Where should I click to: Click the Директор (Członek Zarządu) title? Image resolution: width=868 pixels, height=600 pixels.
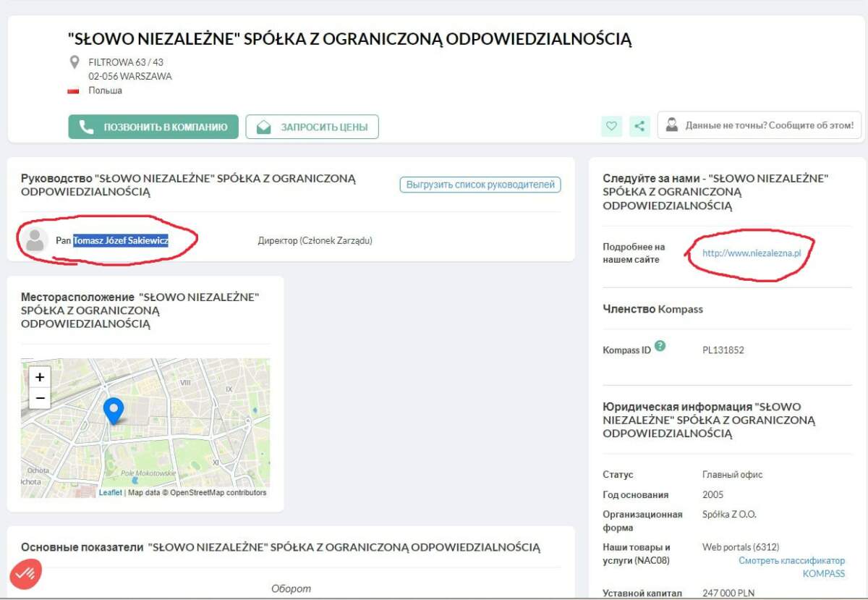[x=315, y=240]
